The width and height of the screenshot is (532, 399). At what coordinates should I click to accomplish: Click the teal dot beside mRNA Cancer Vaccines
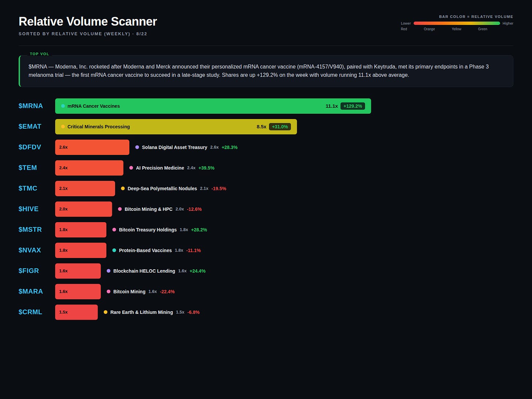pos(63,106)
